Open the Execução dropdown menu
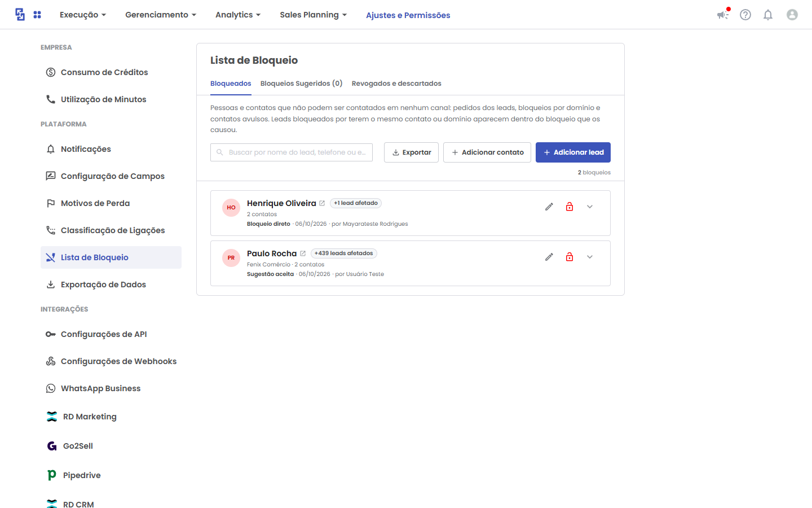Viewport: 812px width, 508px height. [83, 15]
